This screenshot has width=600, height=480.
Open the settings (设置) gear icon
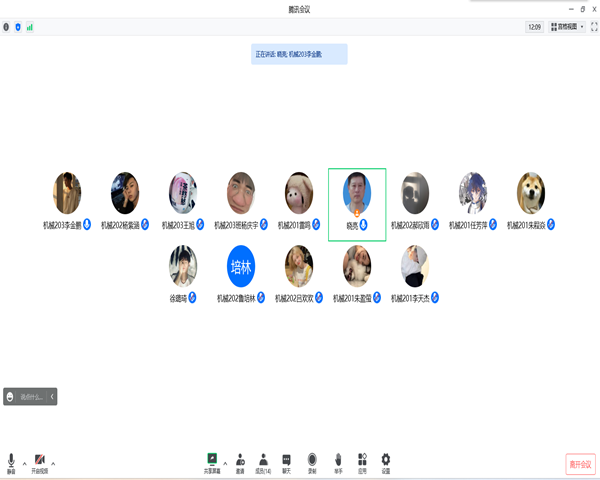386,463
